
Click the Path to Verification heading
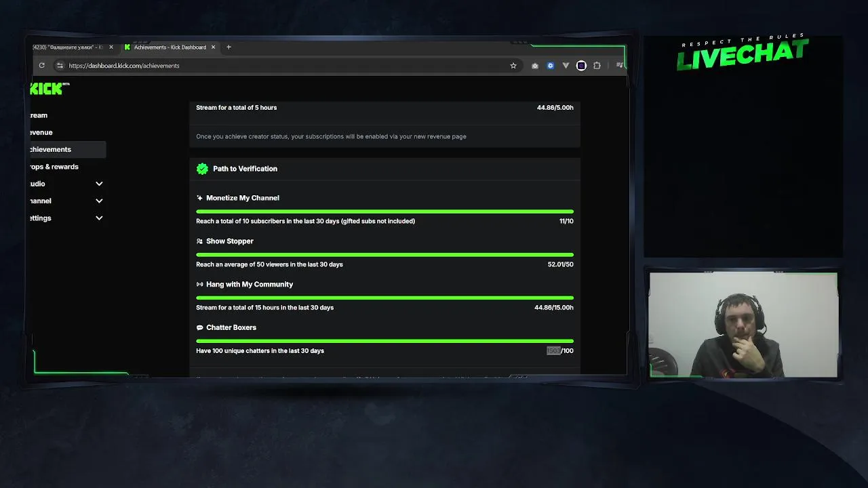(x=245, y=169)
